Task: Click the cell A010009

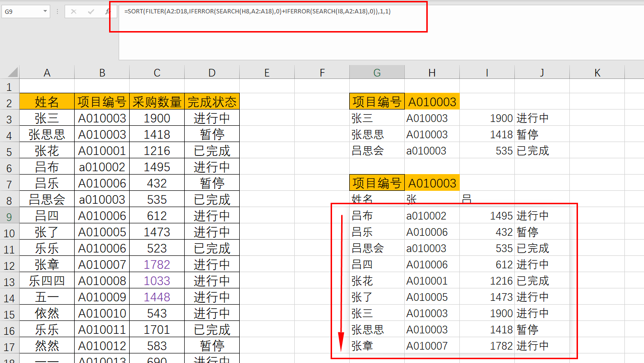Action: pyautogui.click(x=102, y=297)
